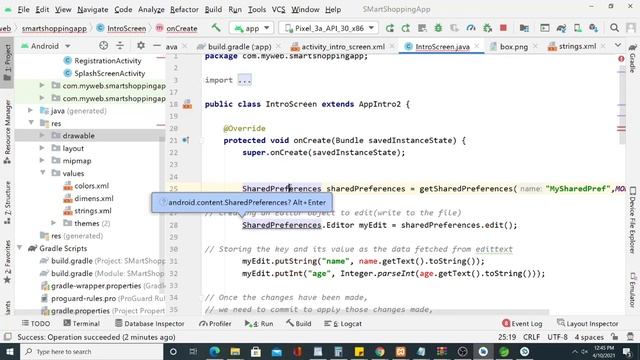Open the app run configuration dropdown

coord(251,28)
